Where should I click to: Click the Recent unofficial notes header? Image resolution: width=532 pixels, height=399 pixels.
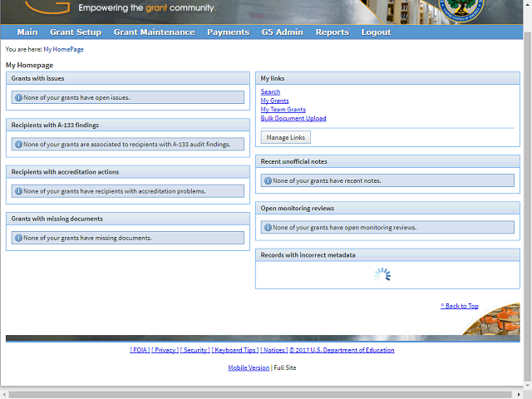(387, 162)
